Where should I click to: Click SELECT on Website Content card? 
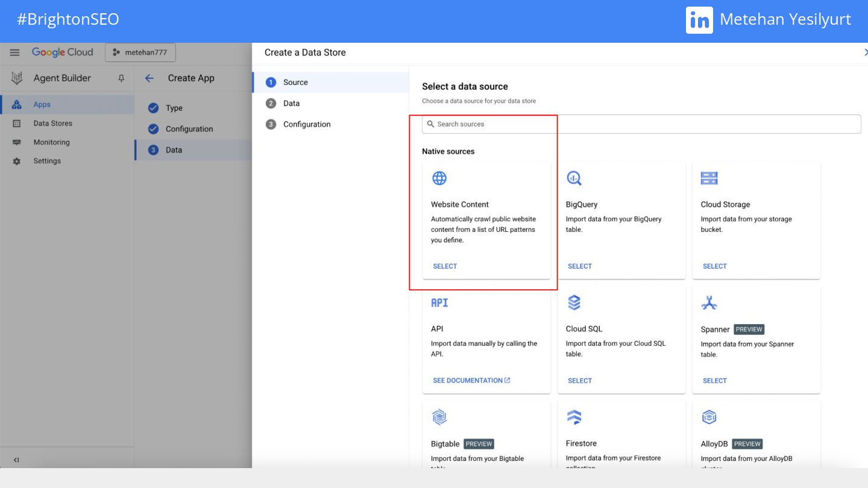tap(445, 266)
